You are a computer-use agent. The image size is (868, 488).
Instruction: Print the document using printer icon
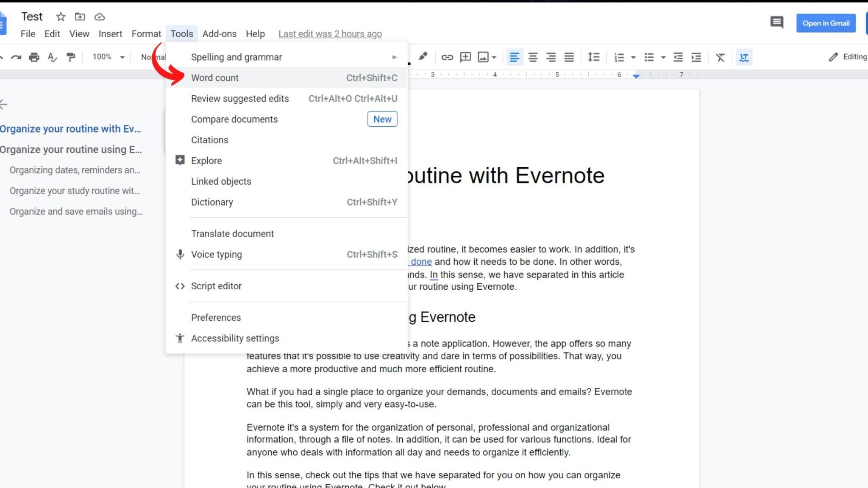pyautogui.click(x=34, y=57)
